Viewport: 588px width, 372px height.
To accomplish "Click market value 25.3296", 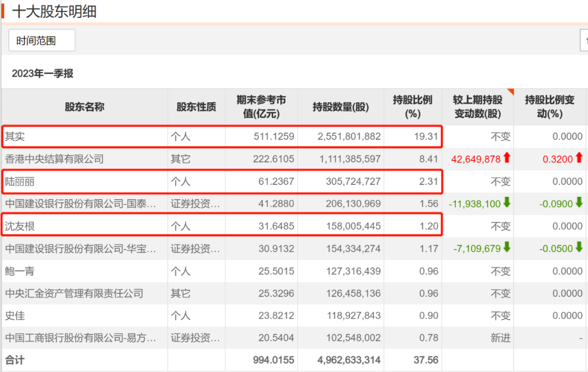I will tap(277, 293).
